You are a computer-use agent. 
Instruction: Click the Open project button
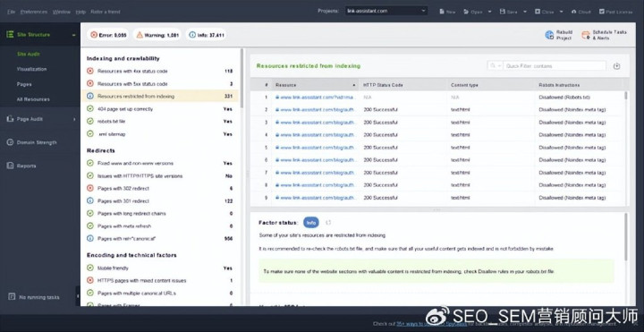[473, 12]
